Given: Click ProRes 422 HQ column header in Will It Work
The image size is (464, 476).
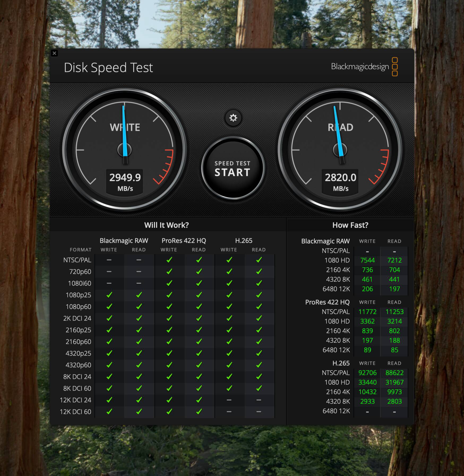Looking at the screenshot, I should (x=184, y=241).
